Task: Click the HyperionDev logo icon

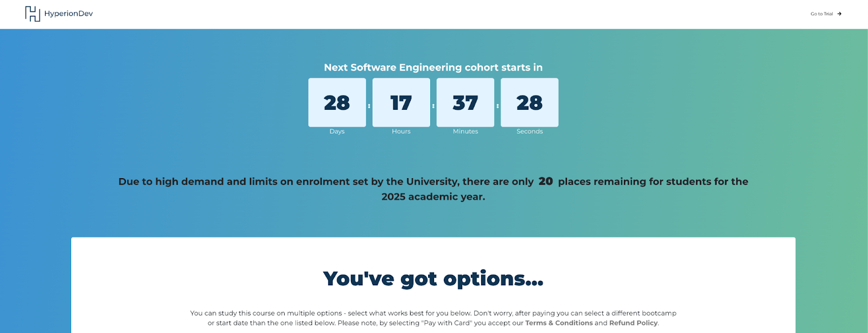Action: coord(33,14)
